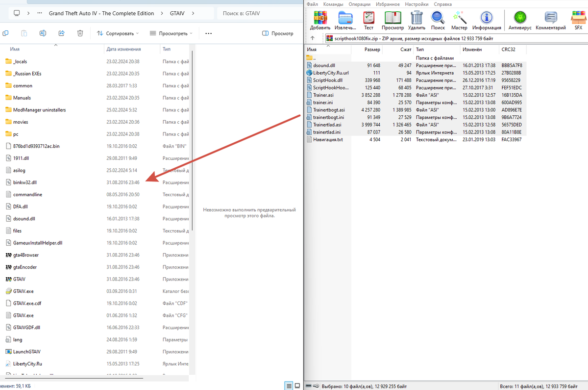Screen dimensions: 588x390
Task: Open the more options ellipsis in Explorer toolbar
Action: [208, 33]
